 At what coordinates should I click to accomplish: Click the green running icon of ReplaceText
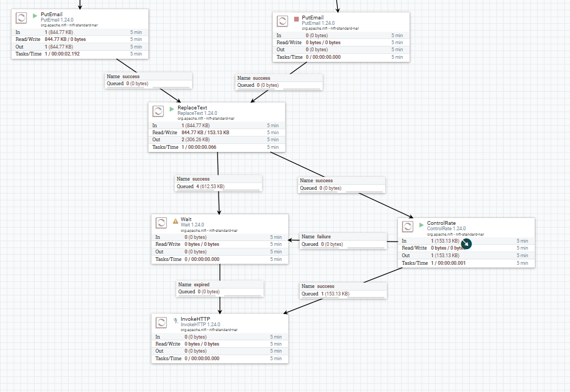tap(172, 109)
